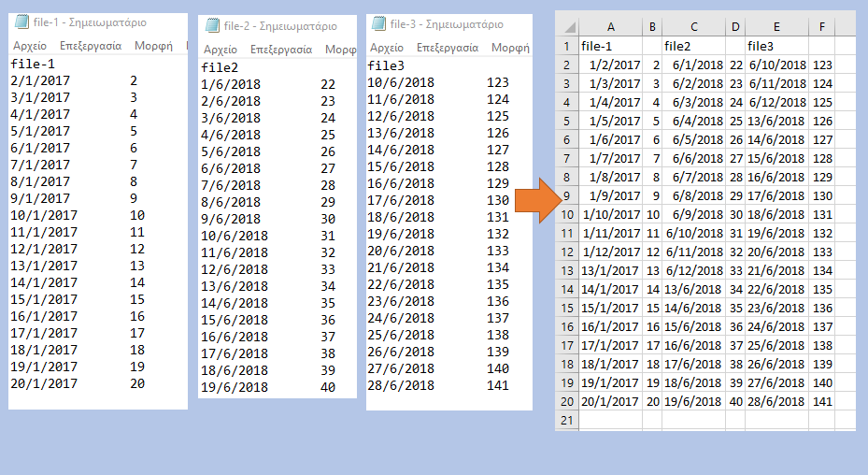868x475 pixels.
Task: Click the Notepad icon in file-1 title bar
Action: coord(21,22)
